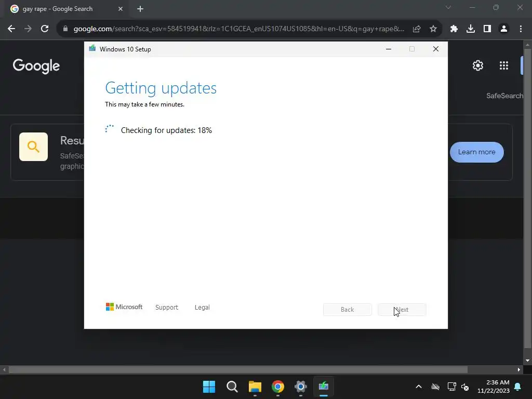Open Google apps grid

coord(504,65)
